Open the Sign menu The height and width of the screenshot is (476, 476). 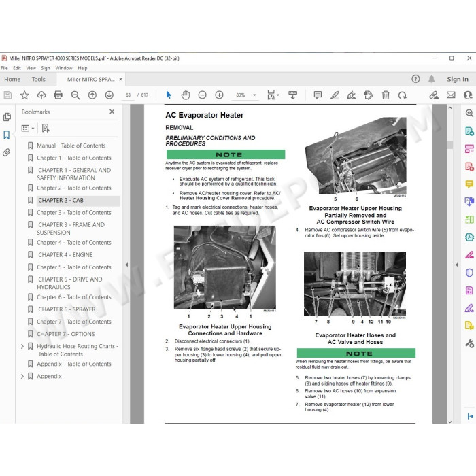(46, 68)
